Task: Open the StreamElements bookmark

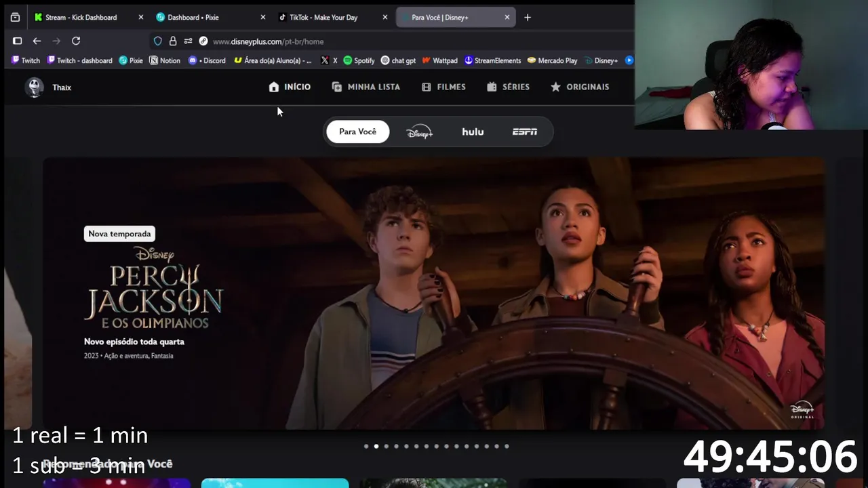Action: point(492,60)
